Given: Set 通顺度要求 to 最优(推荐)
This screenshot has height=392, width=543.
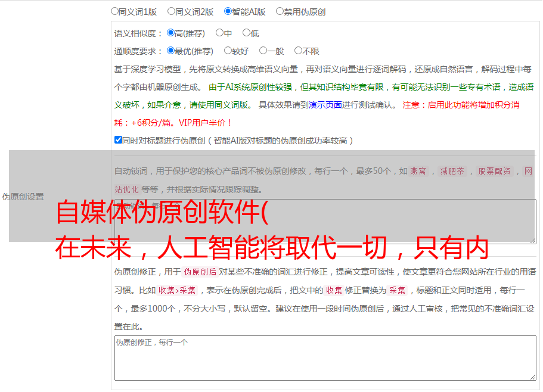Looking at the screenshot, I should tap(170, 51).
